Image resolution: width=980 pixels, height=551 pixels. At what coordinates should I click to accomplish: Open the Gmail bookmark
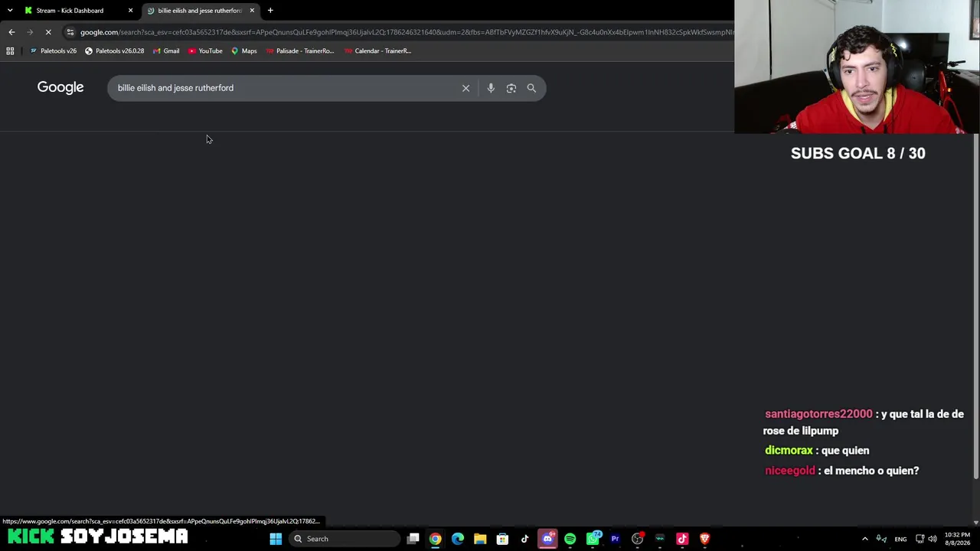pos(166,51)
